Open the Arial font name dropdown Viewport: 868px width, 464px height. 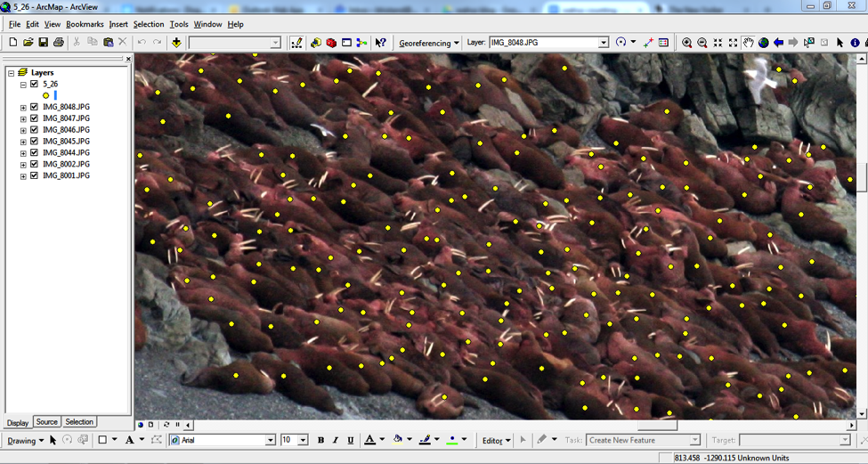pyautogui.click(x=271, y=440)
